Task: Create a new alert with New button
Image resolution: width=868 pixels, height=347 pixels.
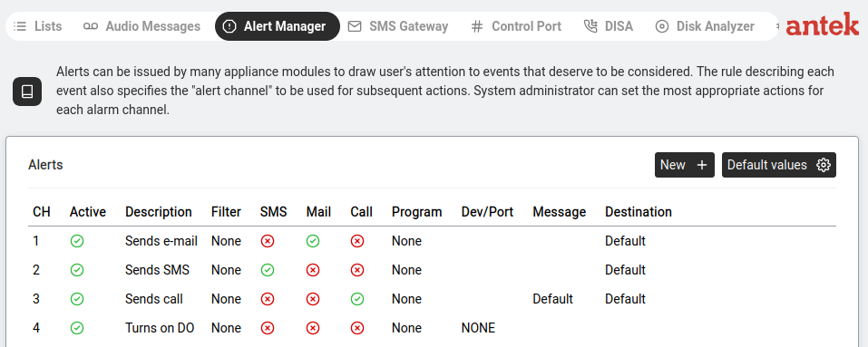Action: tap(684, 165)
